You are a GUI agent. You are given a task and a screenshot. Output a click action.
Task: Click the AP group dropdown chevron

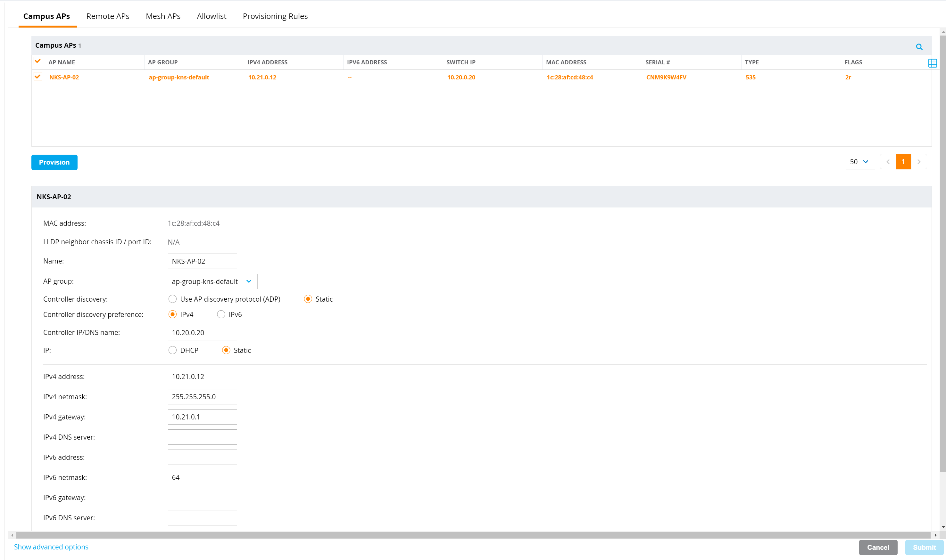pos(249,281)
